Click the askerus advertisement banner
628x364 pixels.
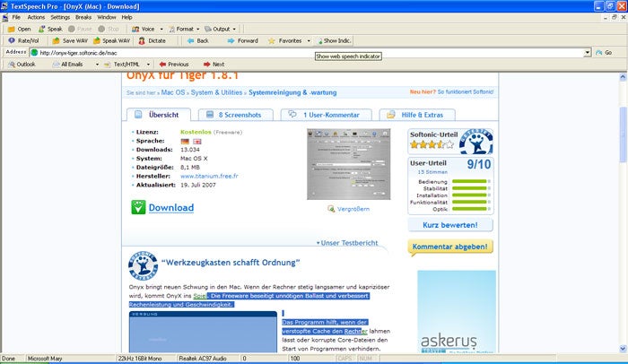[457, 311]
